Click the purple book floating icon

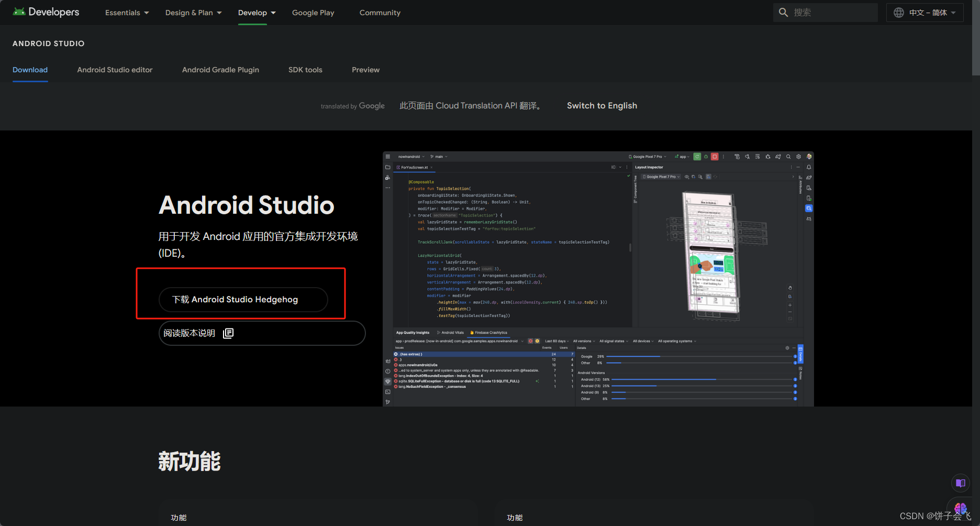coord(961,483)
